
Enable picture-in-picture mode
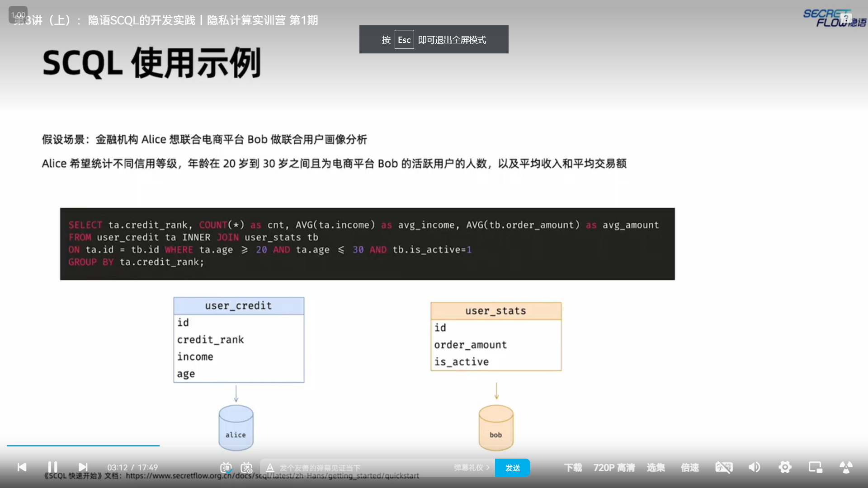point(815,467)
